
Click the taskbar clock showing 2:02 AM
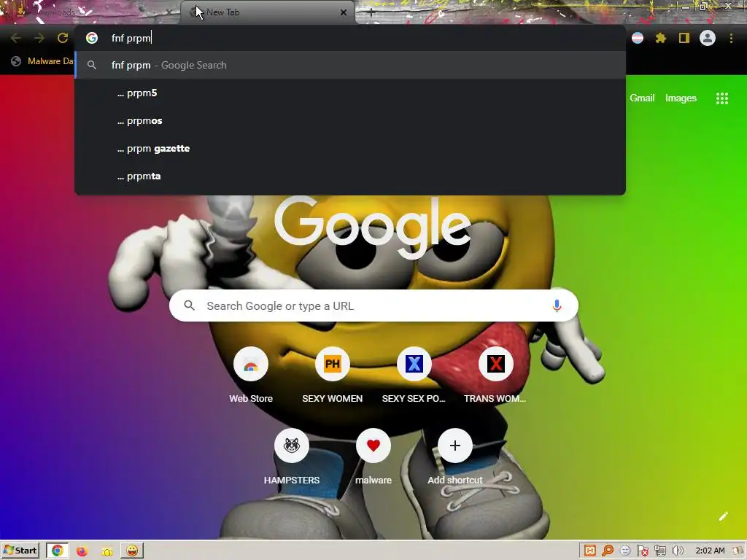point(710,551)
